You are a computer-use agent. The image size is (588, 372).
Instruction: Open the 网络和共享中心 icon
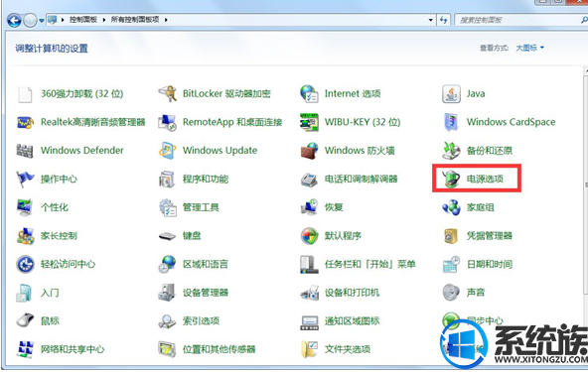coord(25,349)
